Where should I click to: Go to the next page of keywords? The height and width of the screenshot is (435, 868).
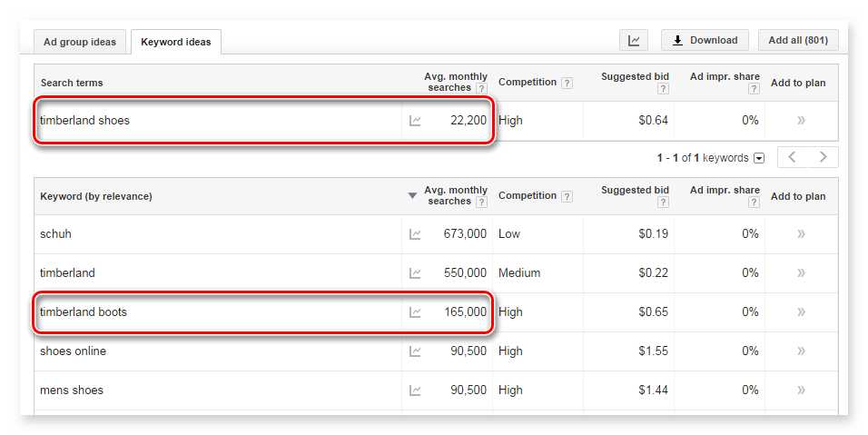click(824, 157)
